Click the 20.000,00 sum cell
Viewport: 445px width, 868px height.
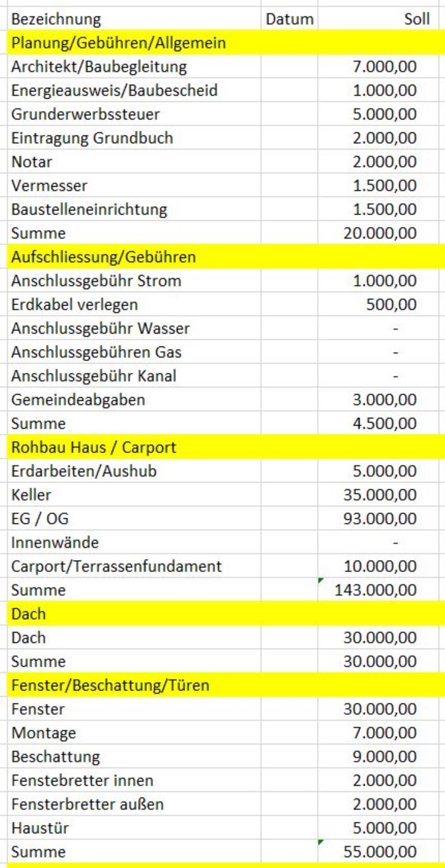click(378, 233)
